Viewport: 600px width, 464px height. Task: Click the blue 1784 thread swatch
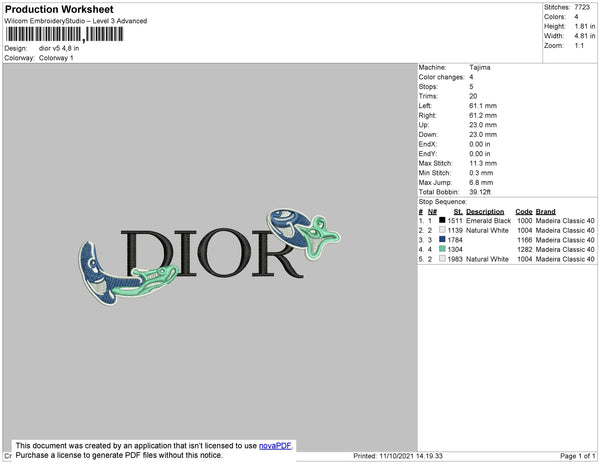(442, 239)
